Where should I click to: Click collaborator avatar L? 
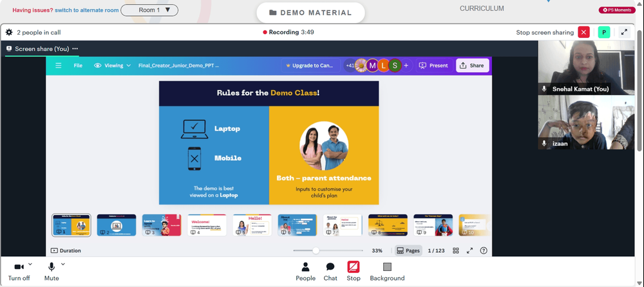coord(383,65)
